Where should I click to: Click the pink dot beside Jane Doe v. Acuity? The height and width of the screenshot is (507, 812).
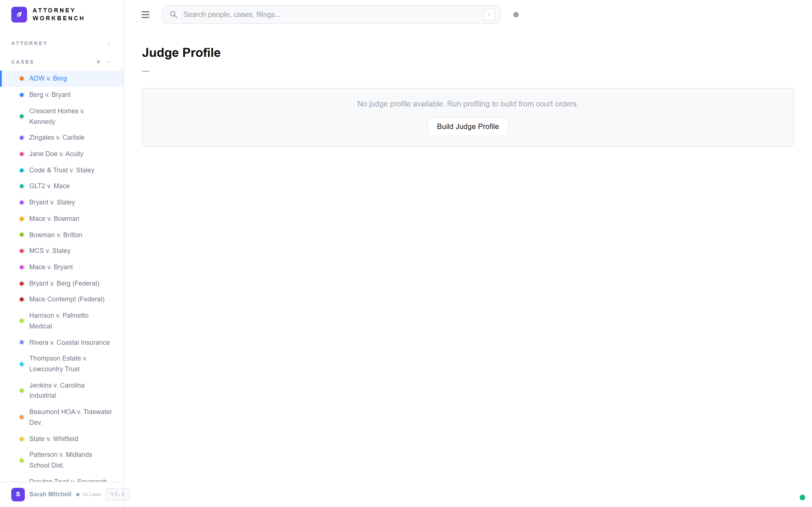tap(22, 154)
